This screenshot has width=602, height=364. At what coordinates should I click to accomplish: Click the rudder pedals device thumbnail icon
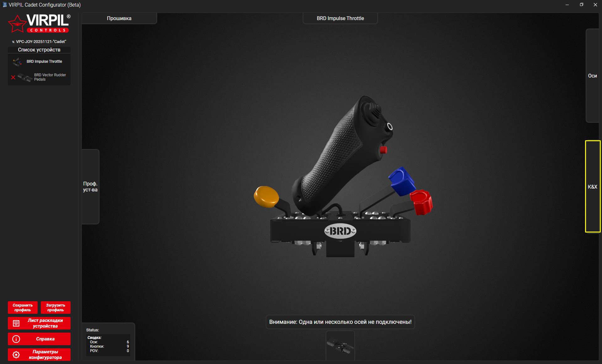[x=25, y=77]
